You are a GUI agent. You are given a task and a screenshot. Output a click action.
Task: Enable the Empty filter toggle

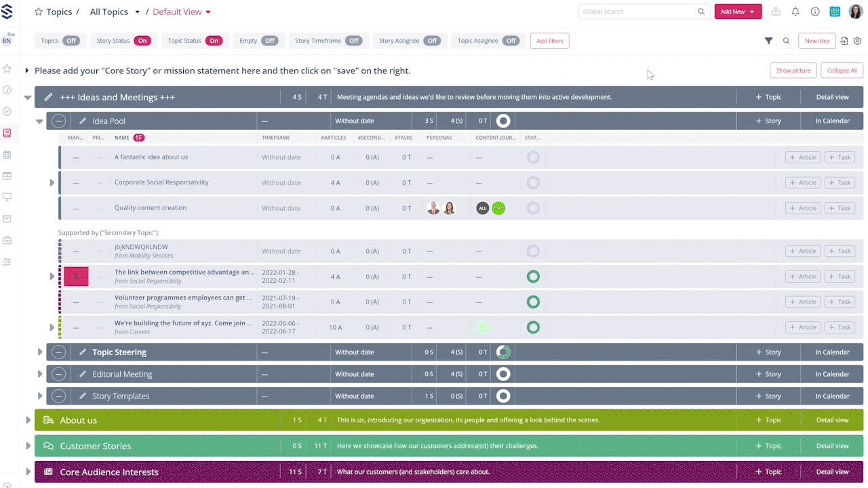point(270,41)
